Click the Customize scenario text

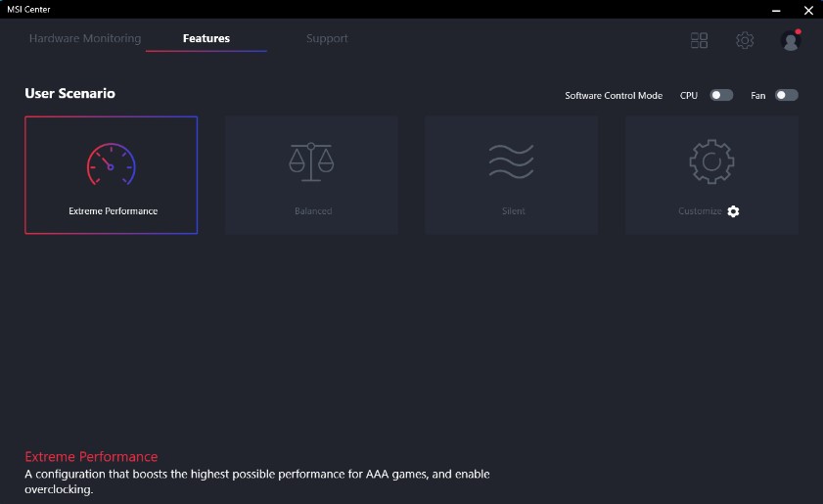tap(700, 211)
